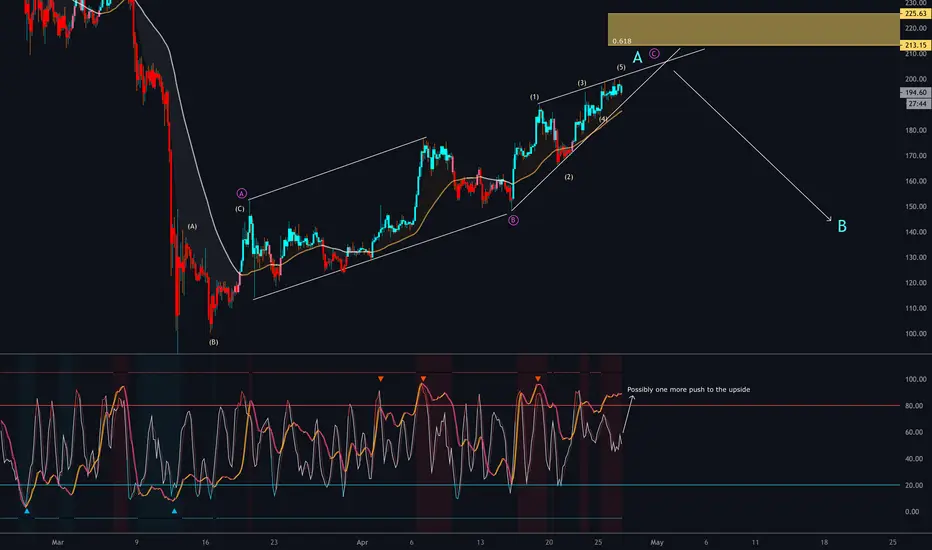Click the 11 date axis label

755,542
